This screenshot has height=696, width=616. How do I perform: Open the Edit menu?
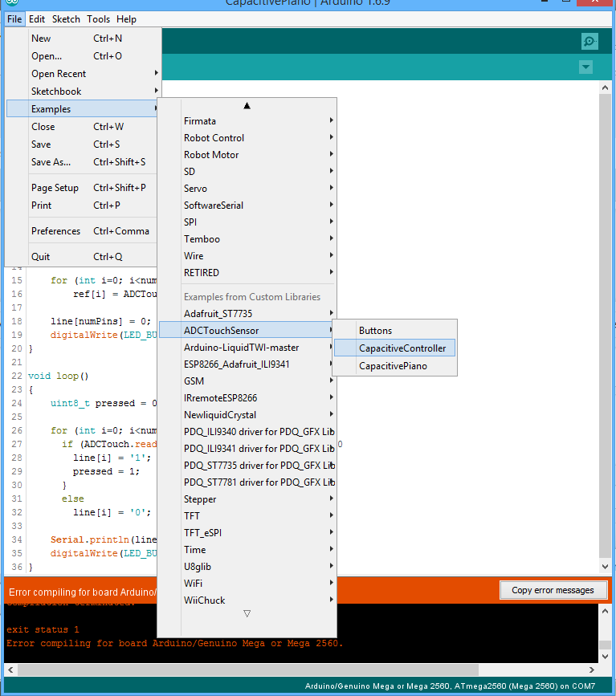click(x=37, y=19)
